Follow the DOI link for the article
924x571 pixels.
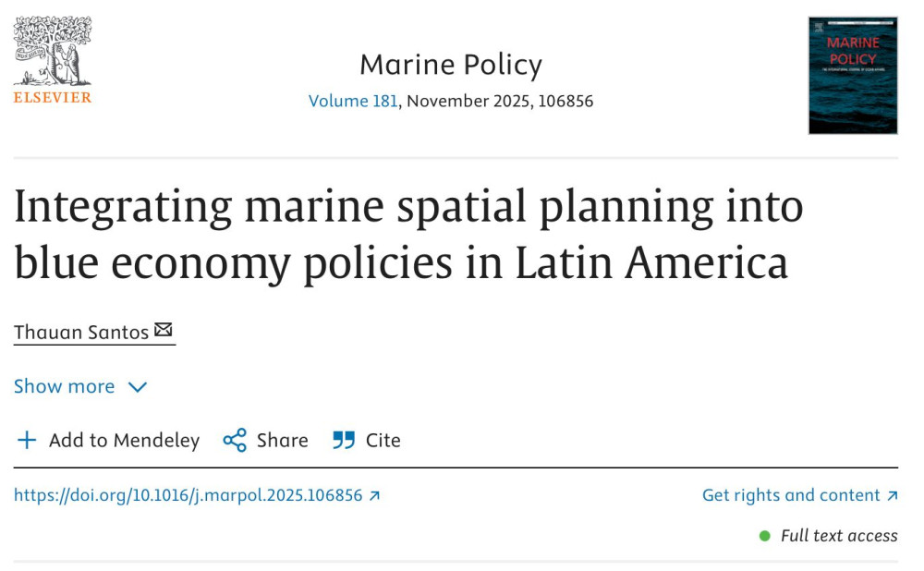point(190,495)
